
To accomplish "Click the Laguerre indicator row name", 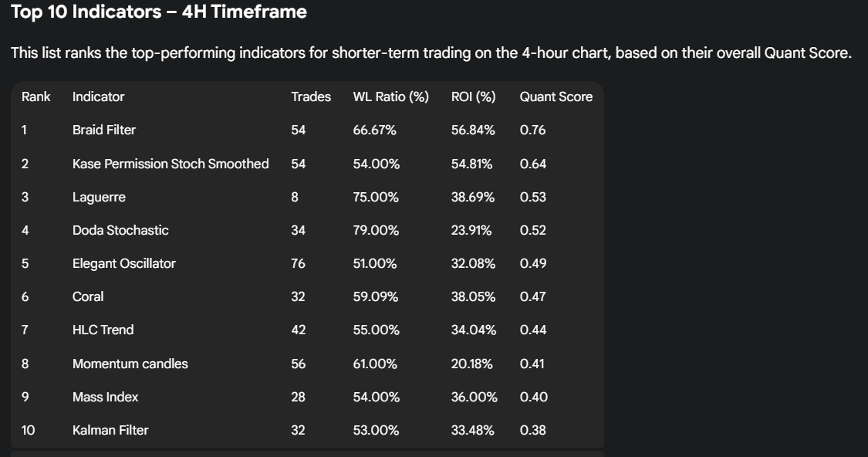I will click(99, 197).
